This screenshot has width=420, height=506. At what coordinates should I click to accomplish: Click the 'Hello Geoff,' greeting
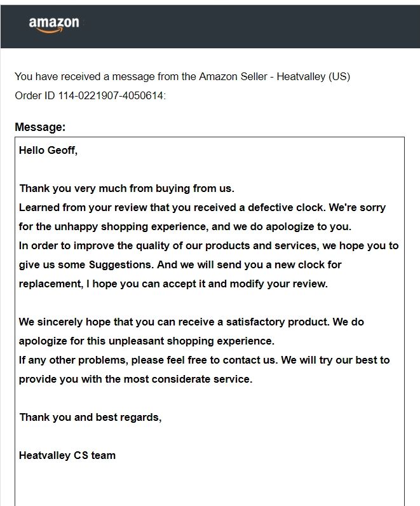coord(48,151)
